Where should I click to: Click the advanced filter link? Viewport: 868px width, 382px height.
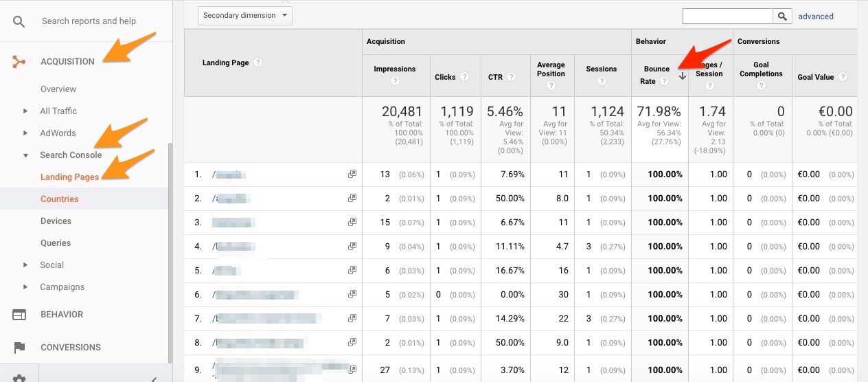(816, 16)
